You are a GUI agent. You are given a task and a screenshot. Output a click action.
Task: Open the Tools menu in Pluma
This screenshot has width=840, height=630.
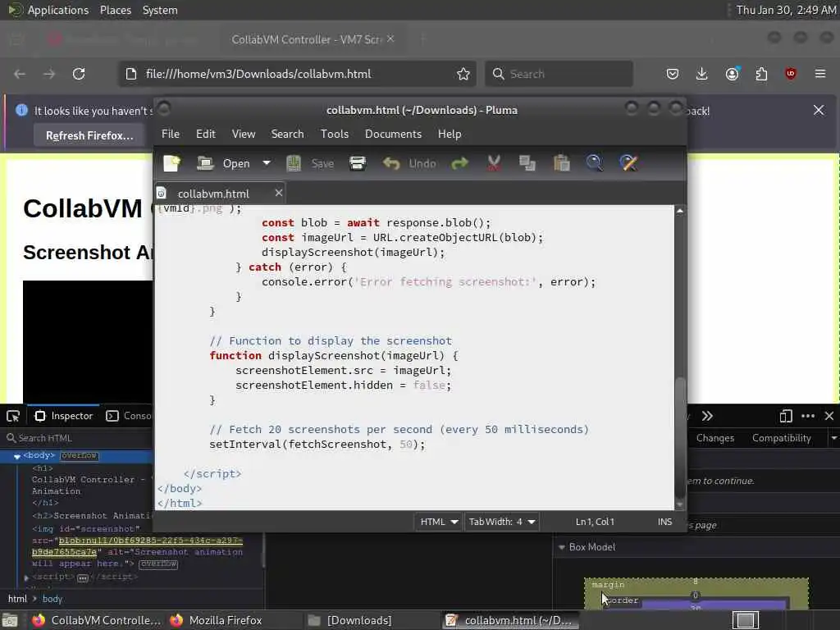335,134
